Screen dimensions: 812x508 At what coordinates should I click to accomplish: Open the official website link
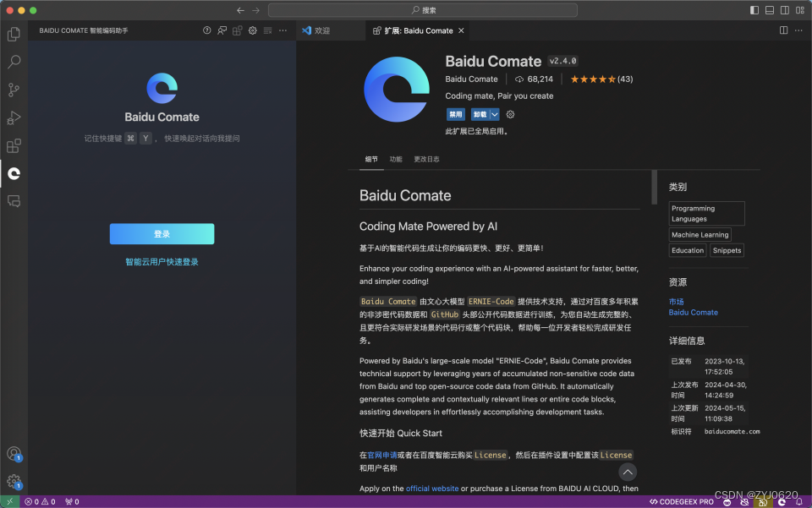pyautogui.click(x=432, y=489)
